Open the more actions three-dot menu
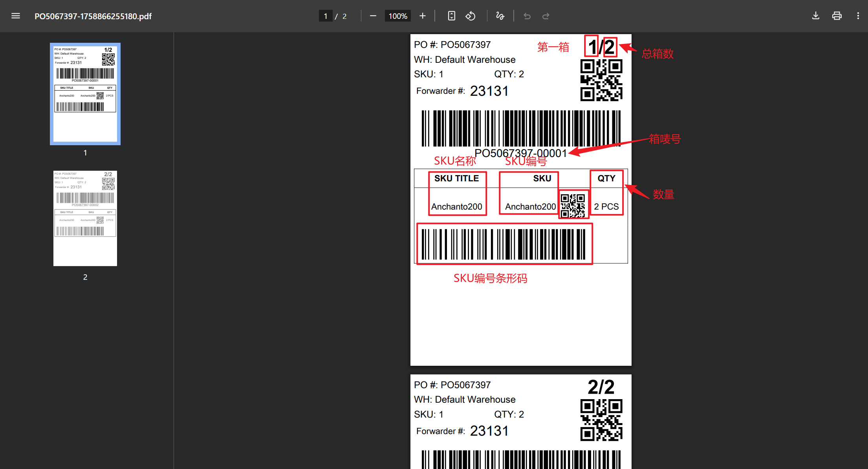The height and width of the screenshot is (469, 868). tap(858, 16)
